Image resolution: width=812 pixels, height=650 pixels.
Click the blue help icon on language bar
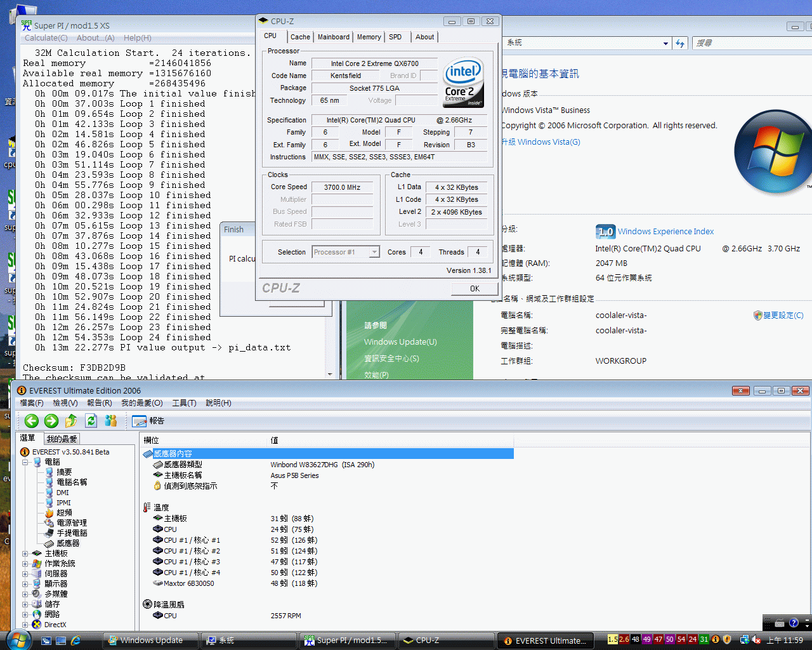point(794,623)
